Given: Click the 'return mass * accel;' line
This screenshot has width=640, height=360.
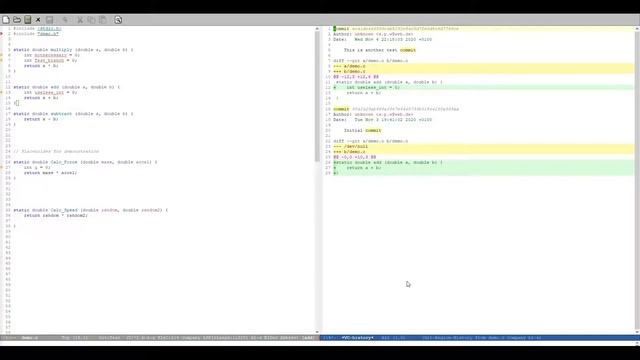Looking at the screenshot, I should click(x=50, y=173).
